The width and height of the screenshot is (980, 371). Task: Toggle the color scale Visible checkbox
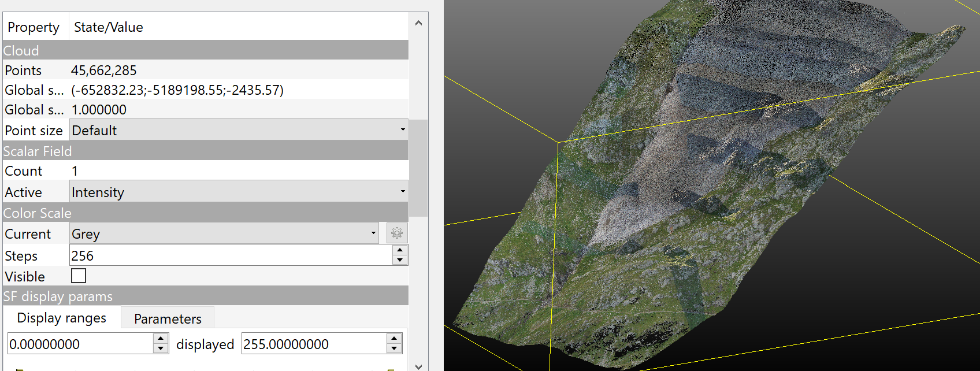click(x=79, y=276)
